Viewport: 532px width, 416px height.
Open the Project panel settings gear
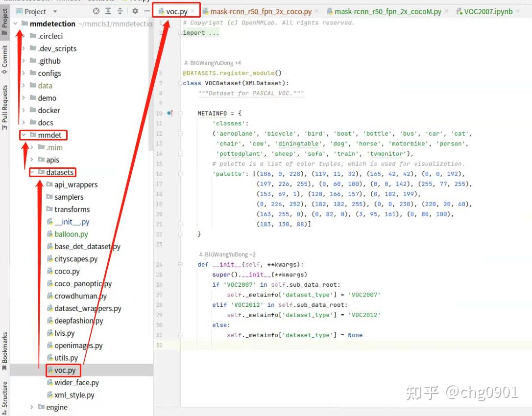pyautogui.click(x=135, y=11)
